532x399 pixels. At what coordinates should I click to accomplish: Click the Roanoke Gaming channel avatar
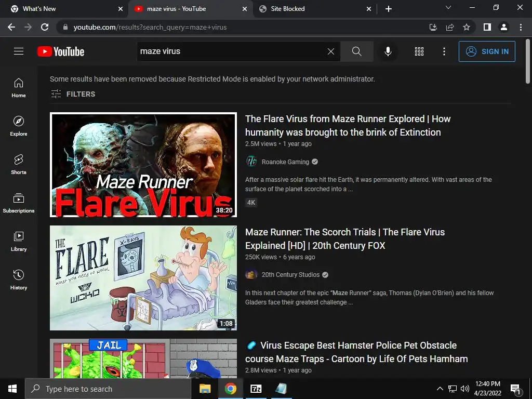[251, 162]
